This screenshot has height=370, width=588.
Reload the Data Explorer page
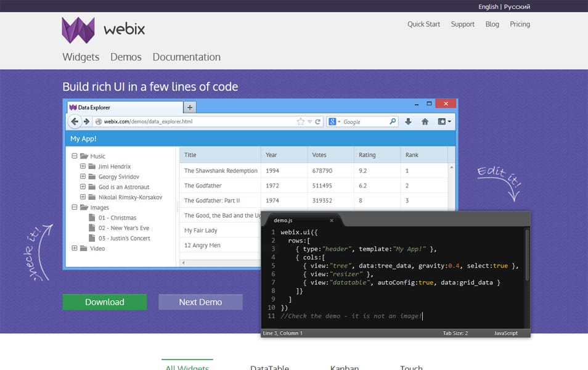pos(317,121)
